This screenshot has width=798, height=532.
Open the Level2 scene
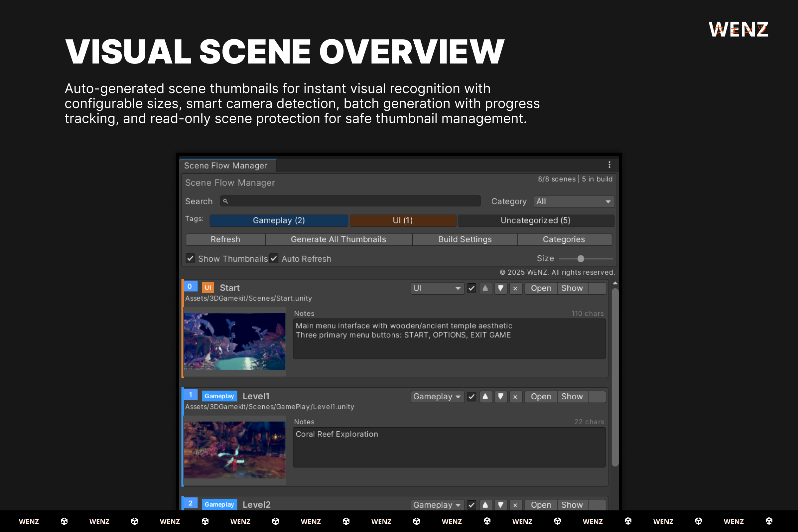pyautogui.click(x=541, y=504)
